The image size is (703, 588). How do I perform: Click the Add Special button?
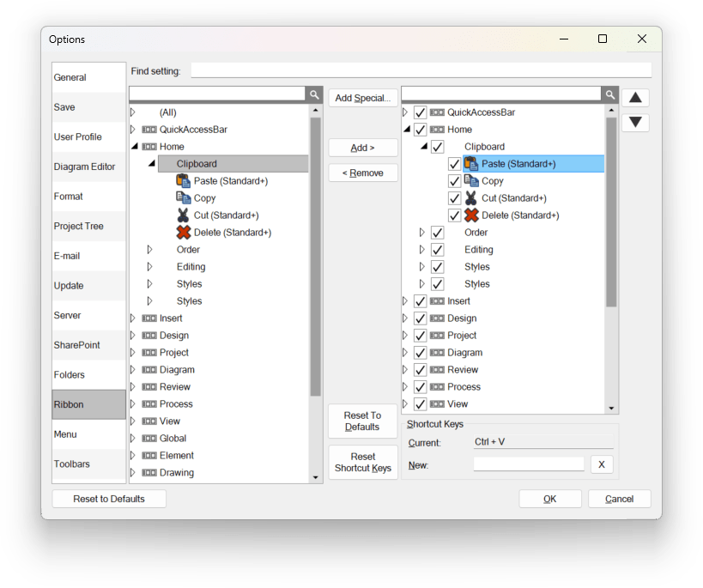click(362, 97)
